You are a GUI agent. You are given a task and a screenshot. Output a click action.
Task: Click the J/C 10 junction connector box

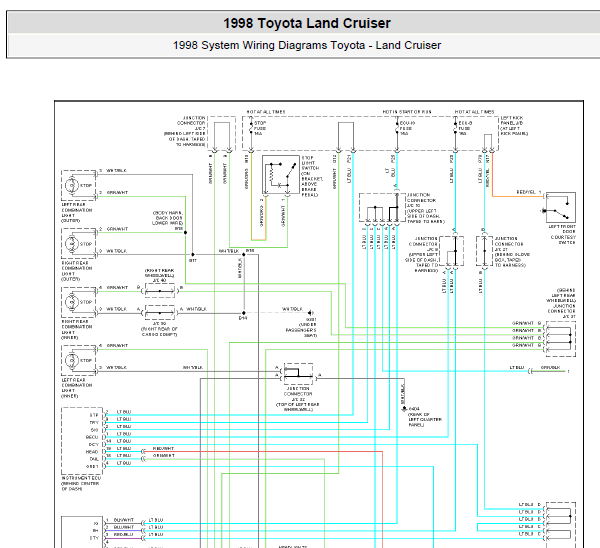(x=382, y=207)
